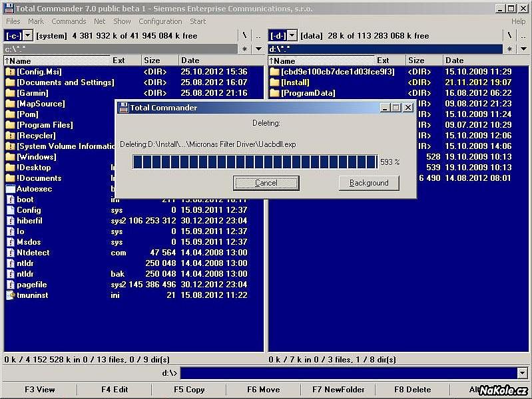Open the left panel drive c dropdown
The width and height of the screenshot is (532, 399).
click(28, 35)
